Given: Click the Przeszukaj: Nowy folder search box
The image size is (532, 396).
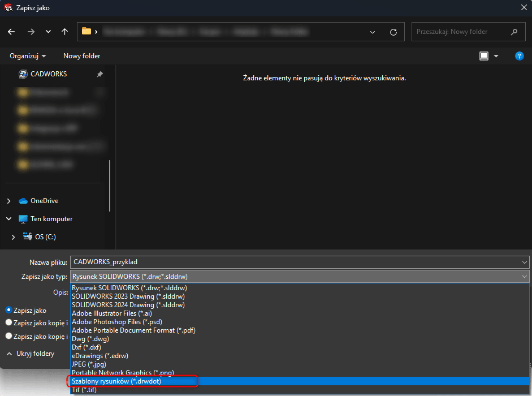Looking at the screenshot, I should tap(468, 32).
